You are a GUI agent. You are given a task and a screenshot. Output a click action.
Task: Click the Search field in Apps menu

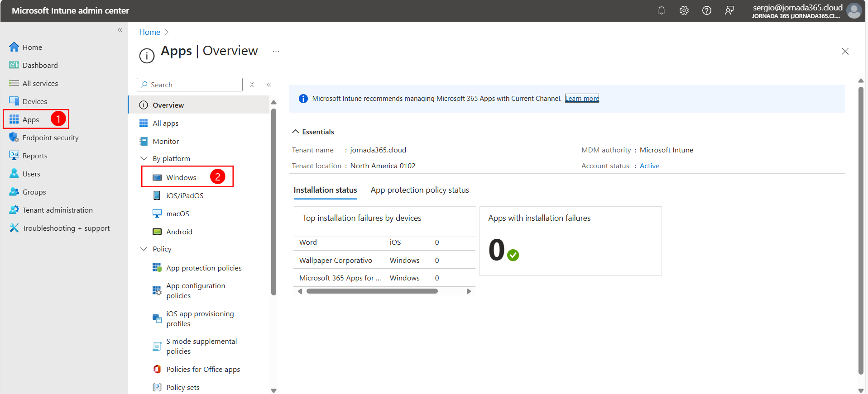pyautogui.click(x=190, y=85)
